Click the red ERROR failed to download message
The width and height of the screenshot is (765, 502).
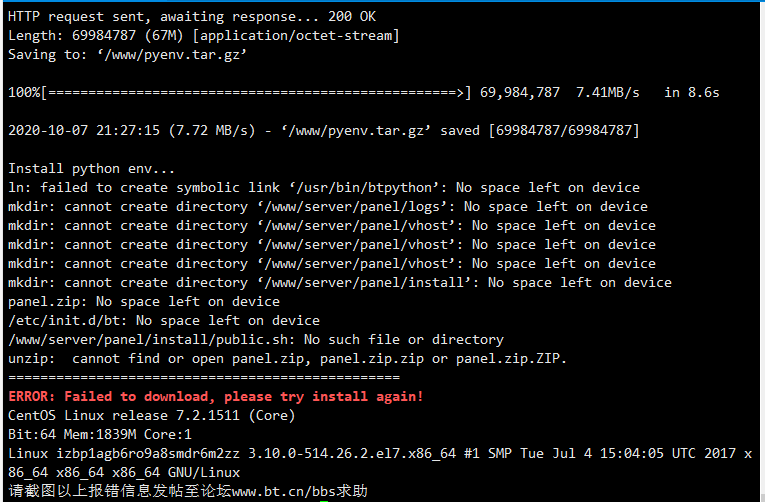pyautogui.click(x=215, y=396)
